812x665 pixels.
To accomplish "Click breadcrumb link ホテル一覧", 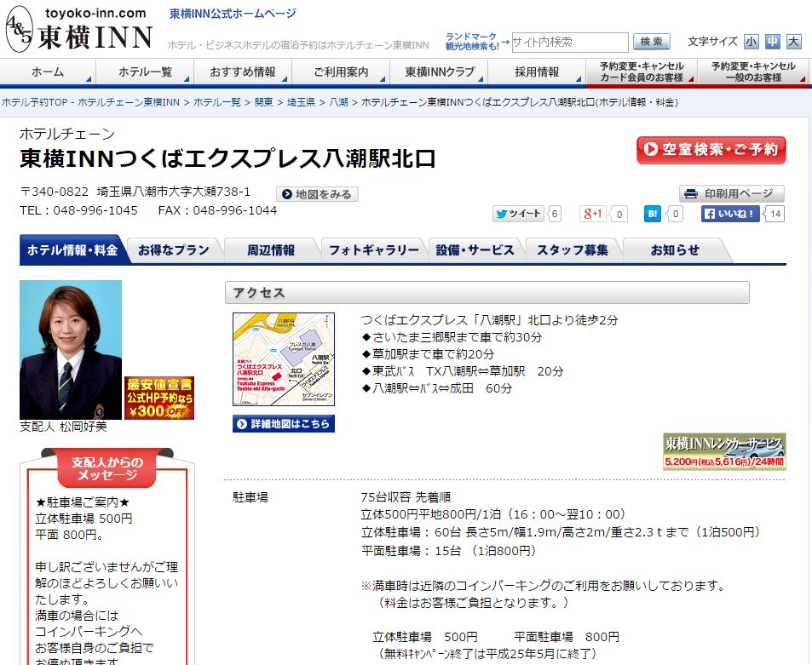I will (x=217, y=102).
